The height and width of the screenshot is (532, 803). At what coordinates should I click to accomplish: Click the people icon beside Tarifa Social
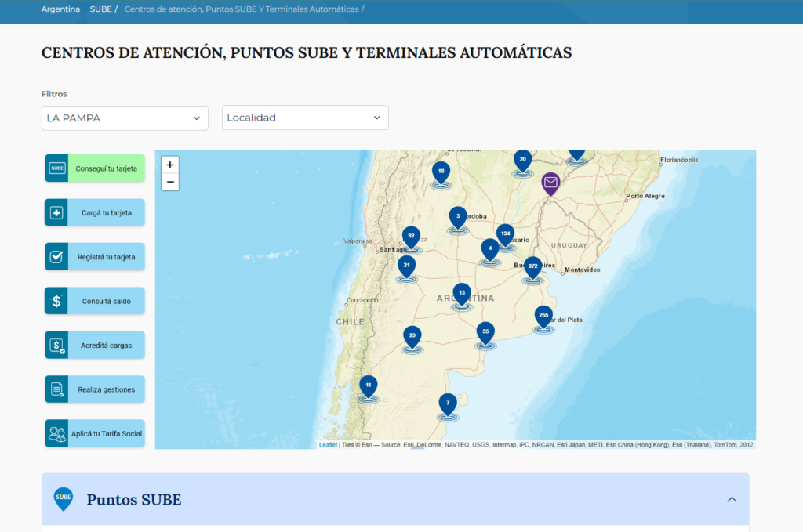click(x=56, y=434)
